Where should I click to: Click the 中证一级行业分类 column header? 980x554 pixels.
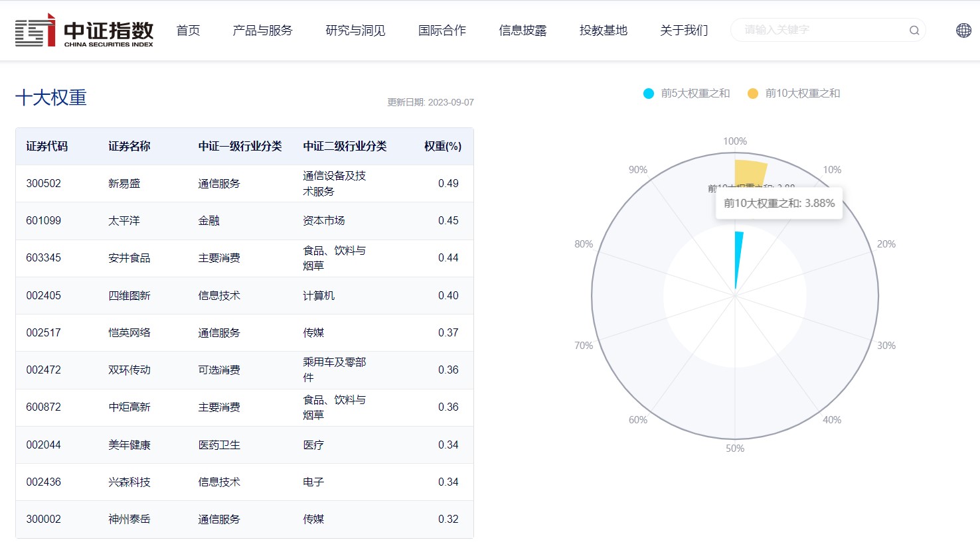[x=240, y=146]
